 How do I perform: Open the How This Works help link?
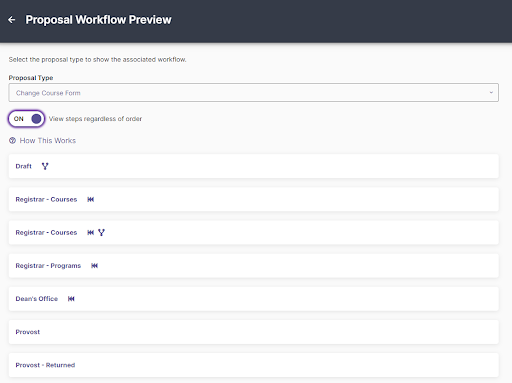pos(48,141)
